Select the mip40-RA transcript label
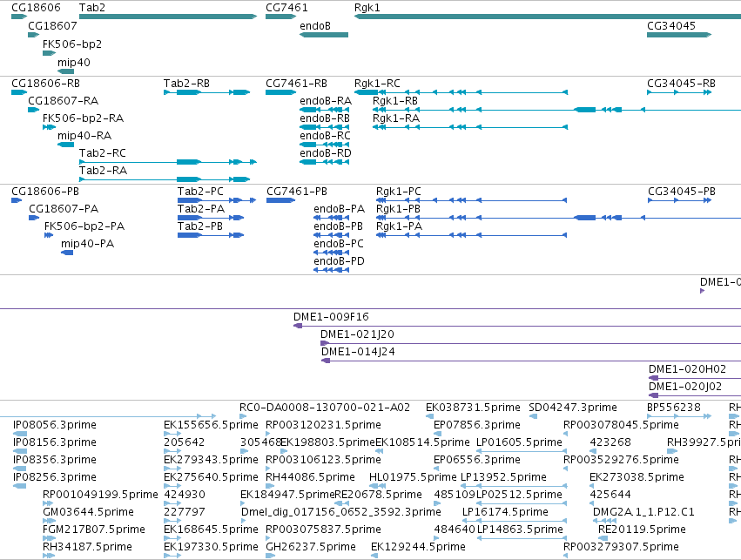Image resolution: width=741 pixels, height=560 pixels. point(84,136)
